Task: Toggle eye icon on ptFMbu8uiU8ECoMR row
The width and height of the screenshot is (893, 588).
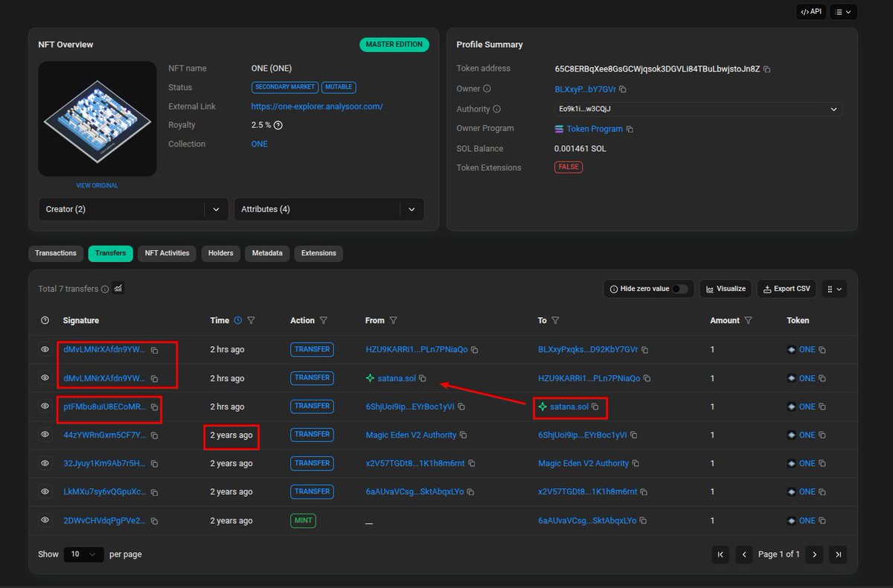Action: pos(45,406)
